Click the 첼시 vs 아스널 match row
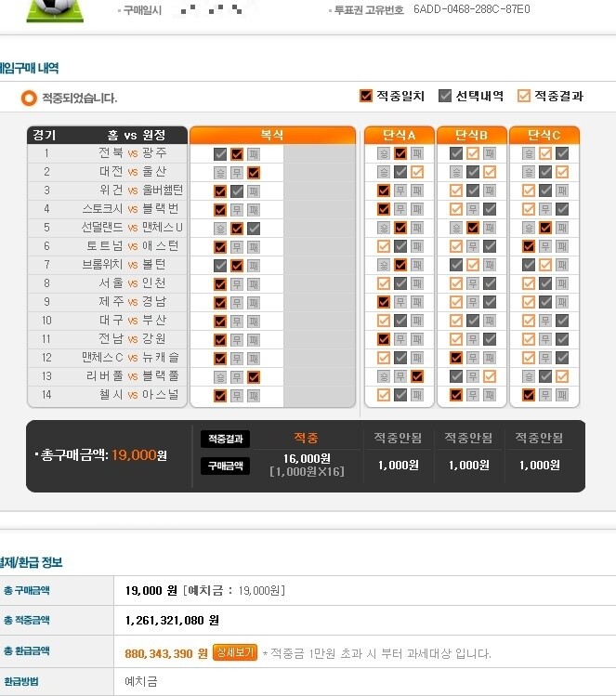The height and width of the screenshot is (696, 616). click(x=107, y=395)
